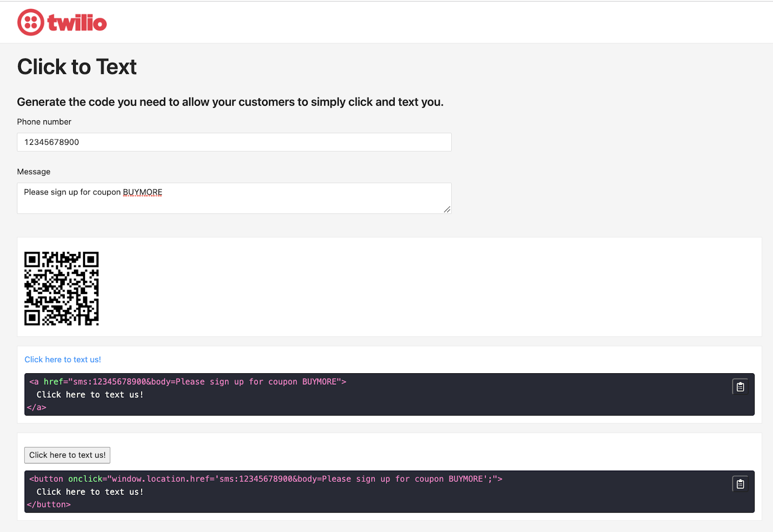Click "Click here to text us!" inside anchor code
This screenshot has width=773, height=532.
[90, 395]
